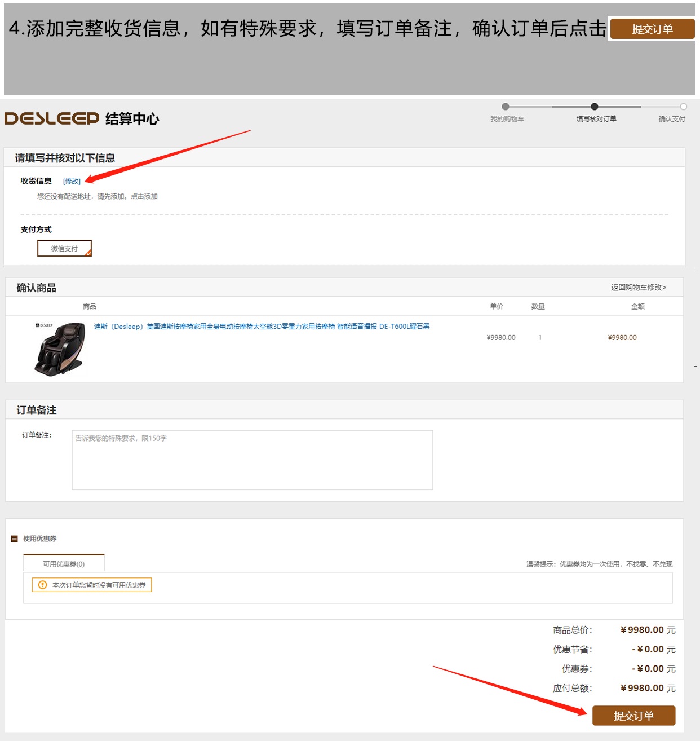Image resolution: width=700 pixels, height=741 pixels.
Task: Go back via 返回购物车修改 link
Action: [x=638, y=288]
